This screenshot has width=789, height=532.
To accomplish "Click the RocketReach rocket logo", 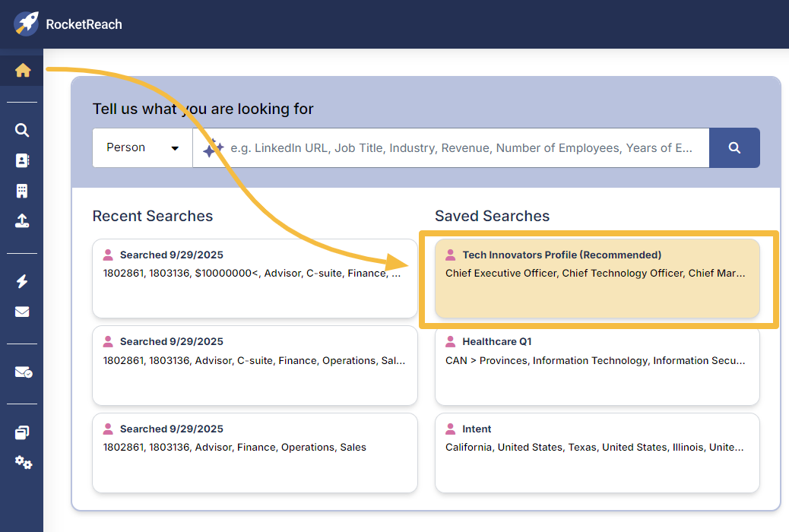I will click(x=26, y=24).
